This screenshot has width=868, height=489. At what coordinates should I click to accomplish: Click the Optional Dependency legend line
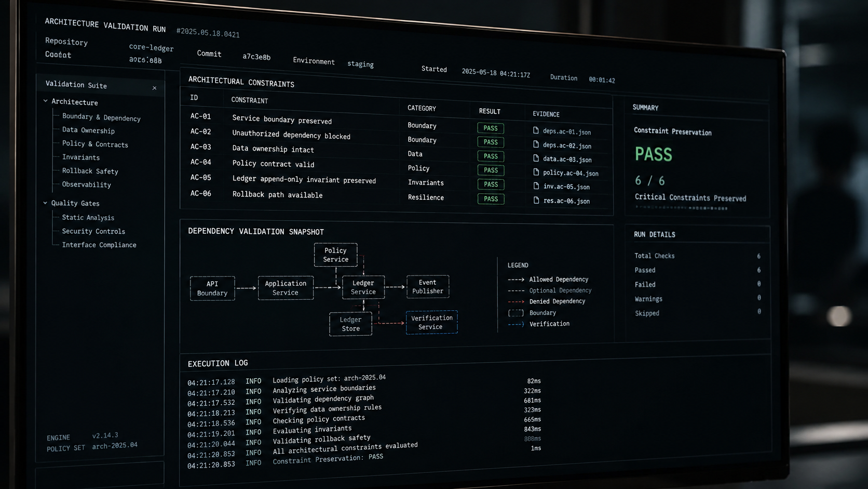point(516,290)
